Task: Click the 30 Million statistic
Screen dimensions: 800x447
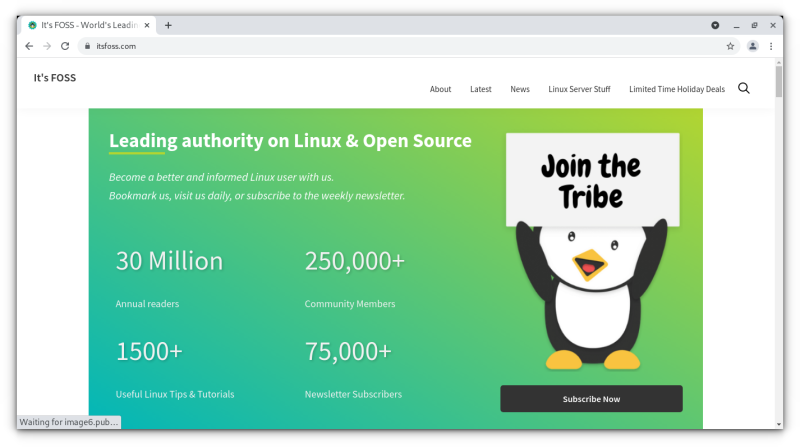Action: (169, 261)
